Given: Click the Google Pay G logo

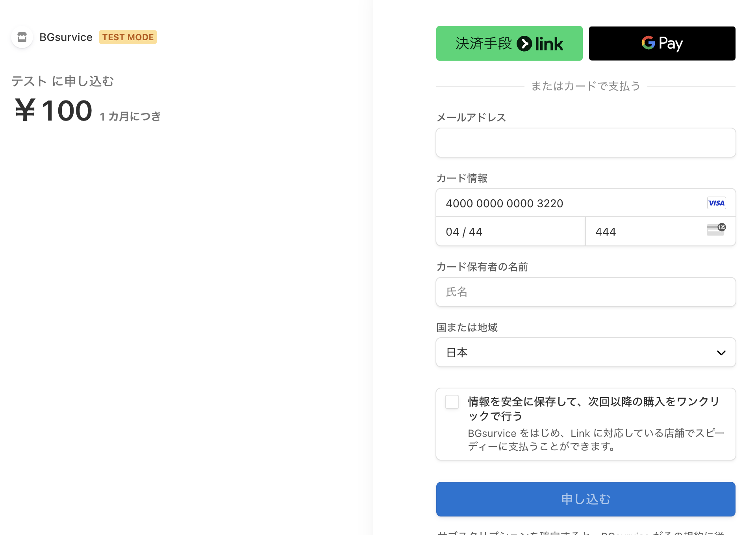Looking at the screenshot, I should point(648,43).
